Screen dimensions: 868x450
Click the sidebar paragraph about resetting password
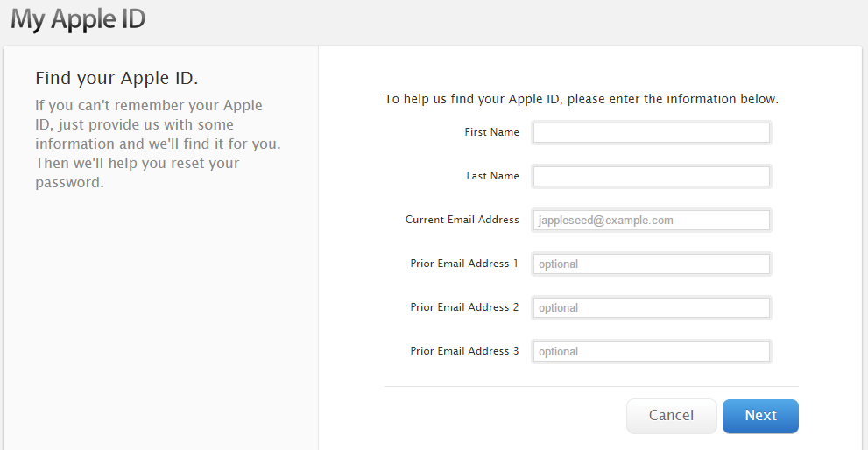click(x=158, y=144)
